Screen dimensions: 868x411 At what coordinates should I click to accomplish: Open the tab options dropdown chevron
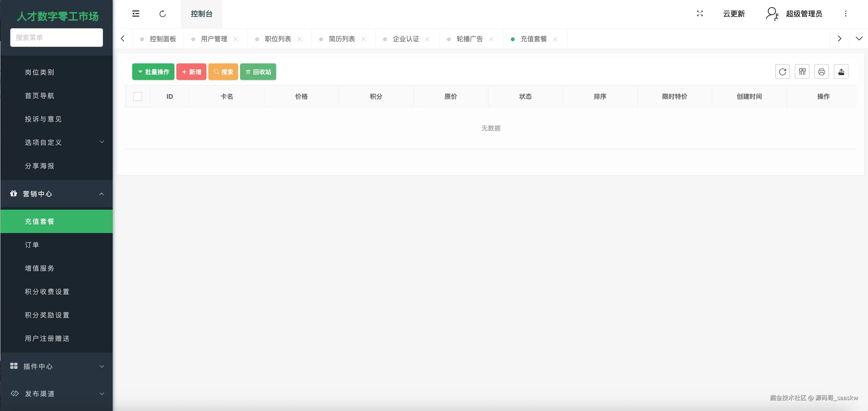tap(859, 39)
